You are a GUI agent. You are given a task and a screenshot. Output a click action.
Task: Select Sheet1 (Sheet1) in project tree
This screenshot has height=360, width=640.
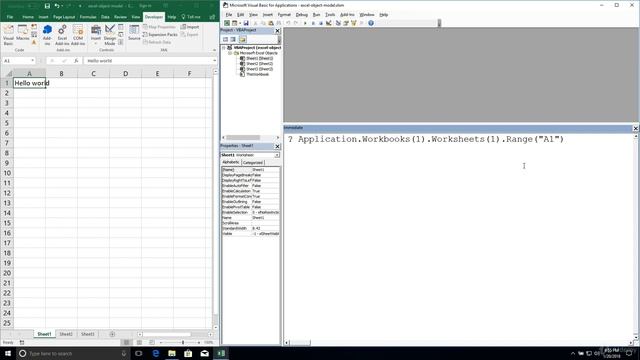click(x=259, y=58)
